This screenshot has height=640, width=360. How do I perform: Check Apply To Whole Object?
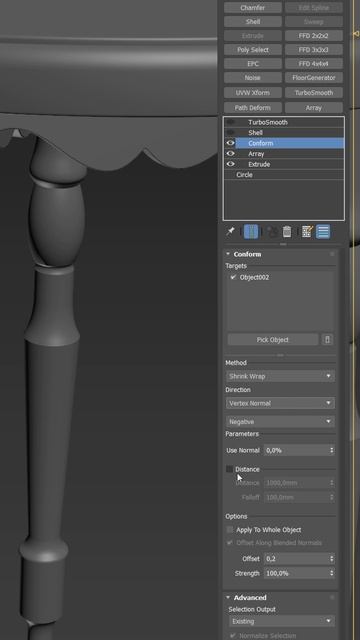pyautogui.click(x=230, y=530)
